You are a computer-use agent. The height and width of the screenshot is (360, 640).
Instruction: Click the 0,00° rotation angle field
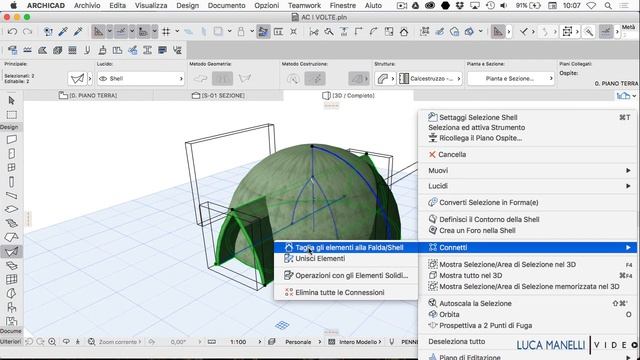coord(178,342)
